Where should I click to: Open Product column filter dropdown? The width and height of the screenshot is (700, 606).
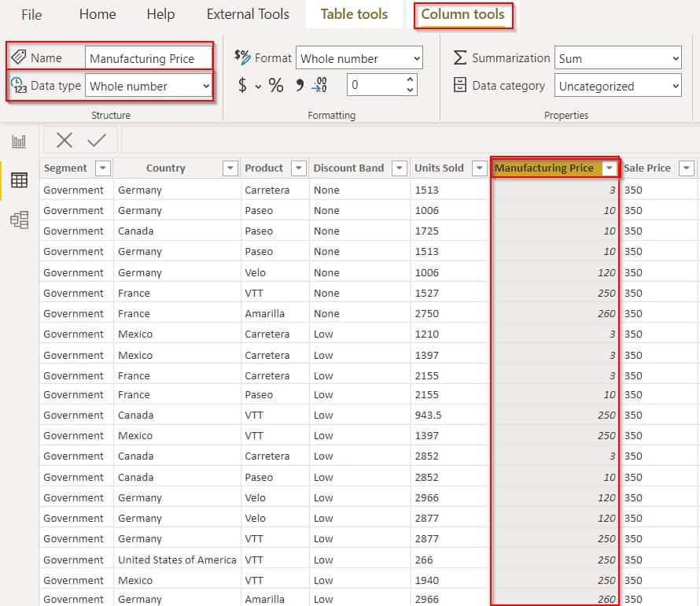click(x=299, y=168)
